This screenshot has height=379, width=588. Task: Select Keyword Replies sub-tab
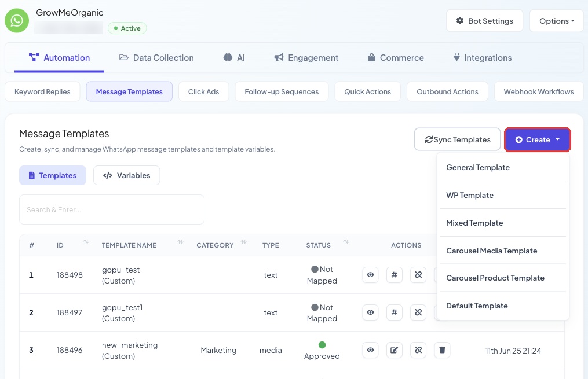(42, 92)
